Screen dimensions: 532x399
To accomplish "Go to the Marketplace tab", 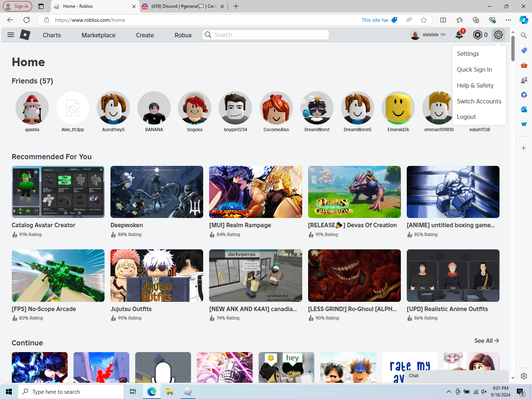I will point(98,35).
